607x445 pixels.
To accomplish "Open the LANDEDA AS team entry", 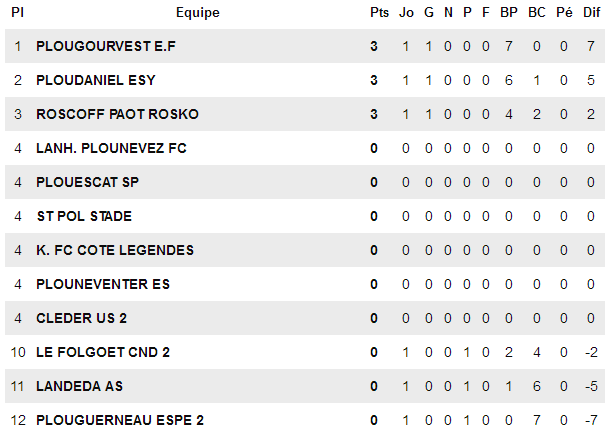I will point(79,387).
